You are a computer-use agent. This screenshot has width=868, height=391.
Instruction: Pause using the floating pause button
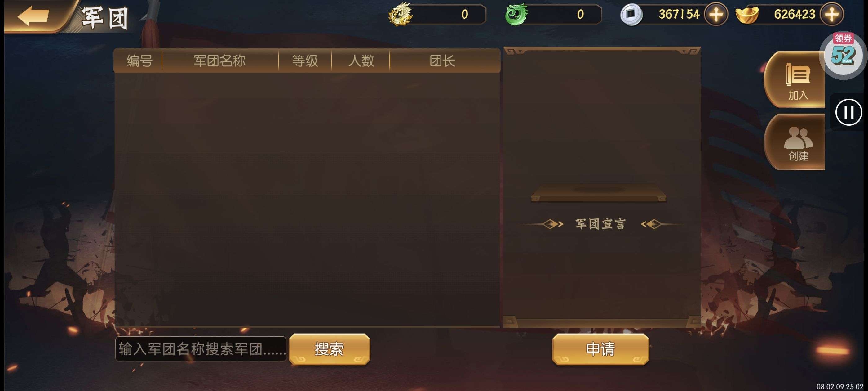[x=848, y=112]
